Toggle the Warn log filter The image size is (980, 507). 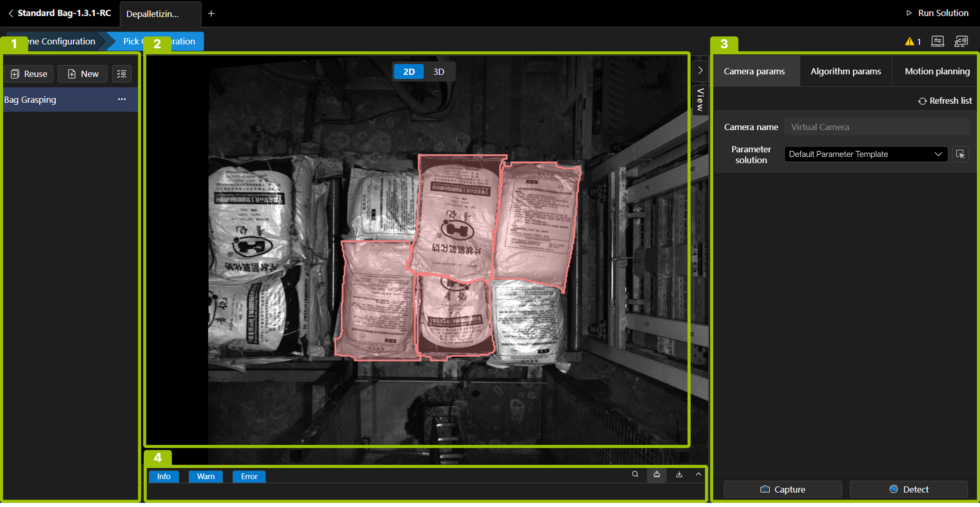pyautogui.click(x=206, y=476)
